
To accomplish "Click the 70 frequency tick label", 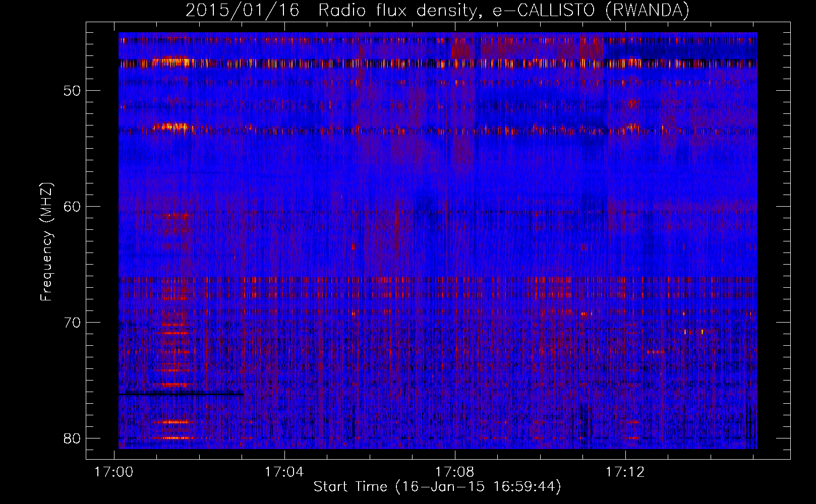I will coord(72,322).
